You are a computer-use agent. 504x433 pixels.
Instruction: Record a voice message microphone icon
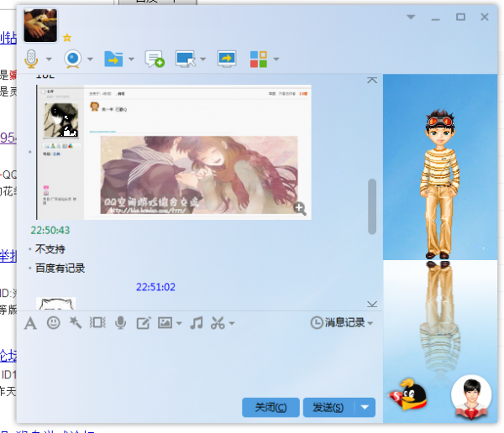120,323
